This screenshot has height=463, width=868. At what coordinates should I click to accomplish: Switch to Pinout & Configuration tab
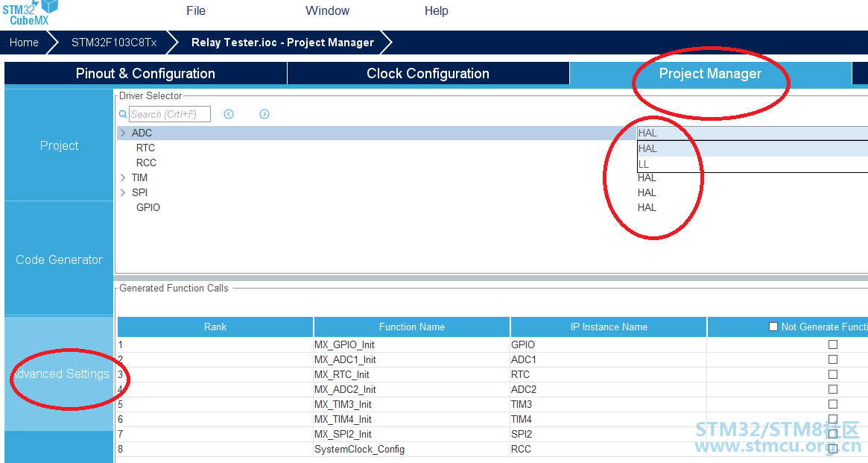(145, 74)
